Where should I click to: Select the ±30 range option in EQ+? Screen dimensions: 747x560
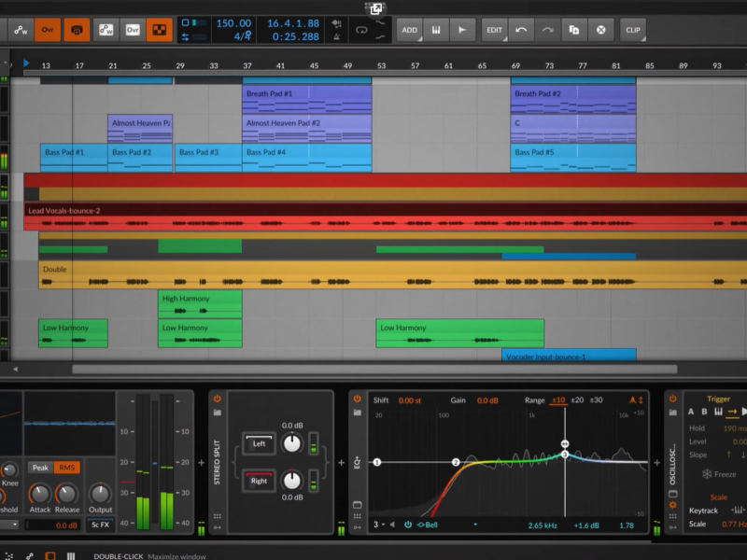pos(596,399)
